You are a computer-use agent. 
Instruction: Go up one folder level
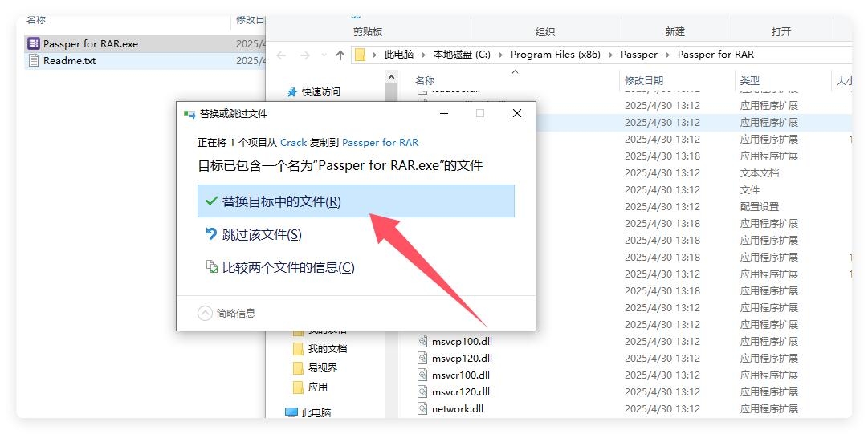point(340,55)
